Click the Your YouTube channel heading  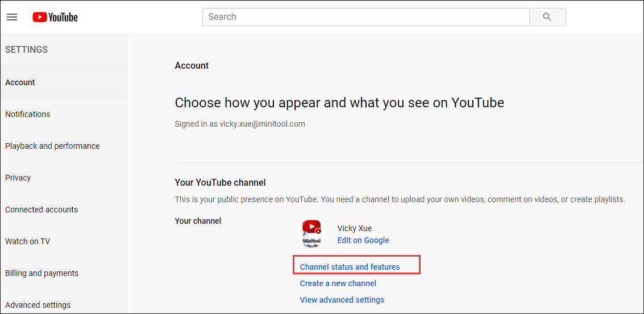(x=220, y=182)
